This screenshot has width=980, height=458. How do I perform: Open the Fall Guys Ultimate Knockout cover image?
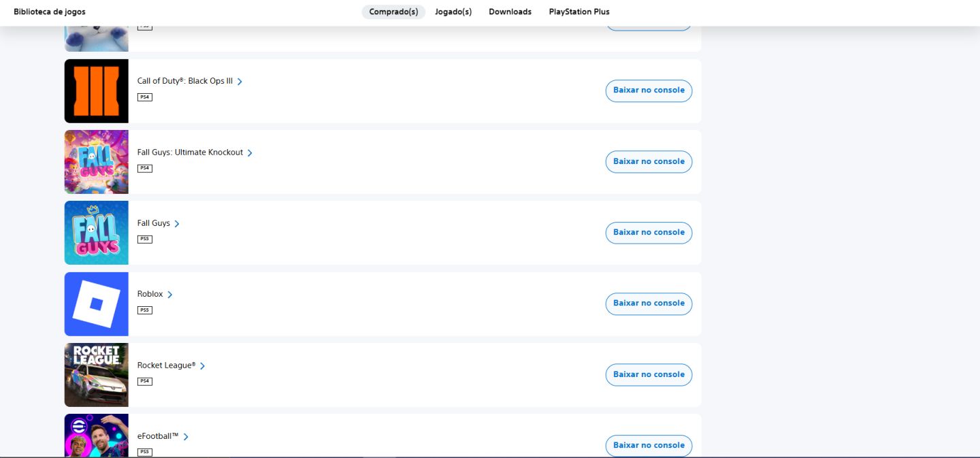97,162
